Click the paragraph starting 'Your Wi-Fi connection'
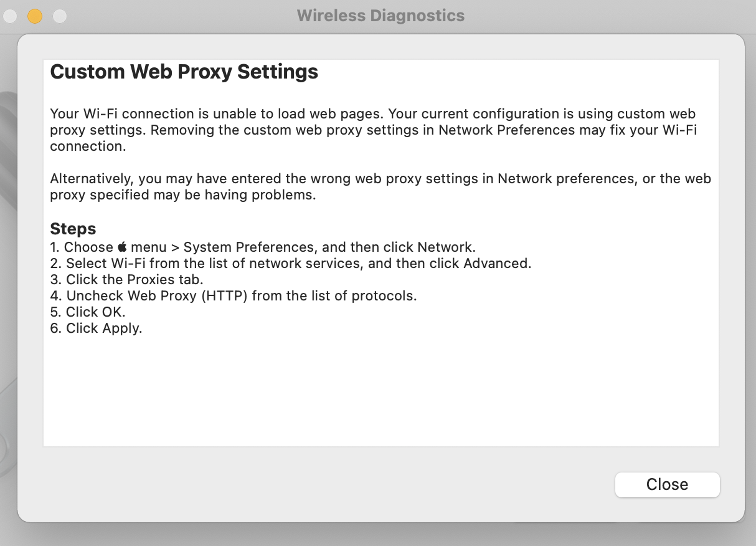This screenshot has height=546, width=756. coord(372,130)
